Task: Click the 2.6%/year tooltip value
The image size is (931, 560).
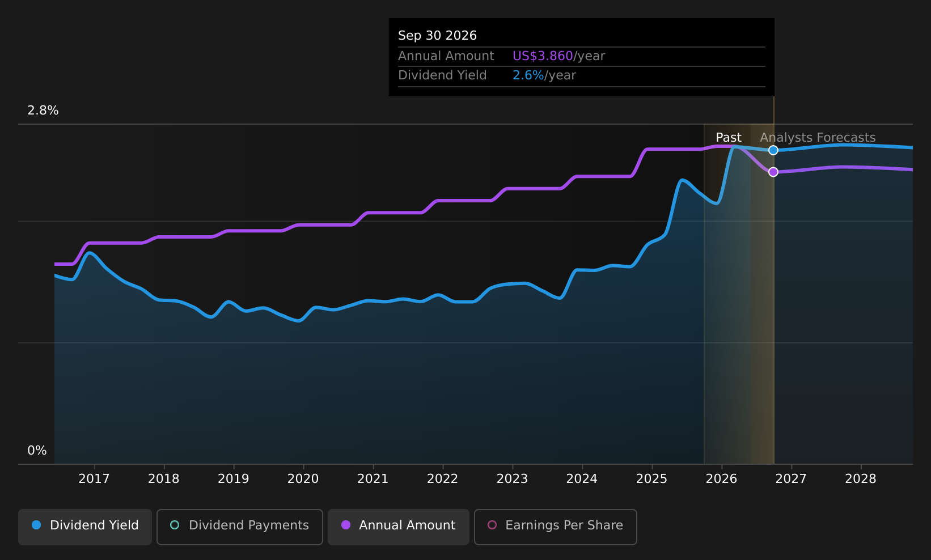Action: 544,75
